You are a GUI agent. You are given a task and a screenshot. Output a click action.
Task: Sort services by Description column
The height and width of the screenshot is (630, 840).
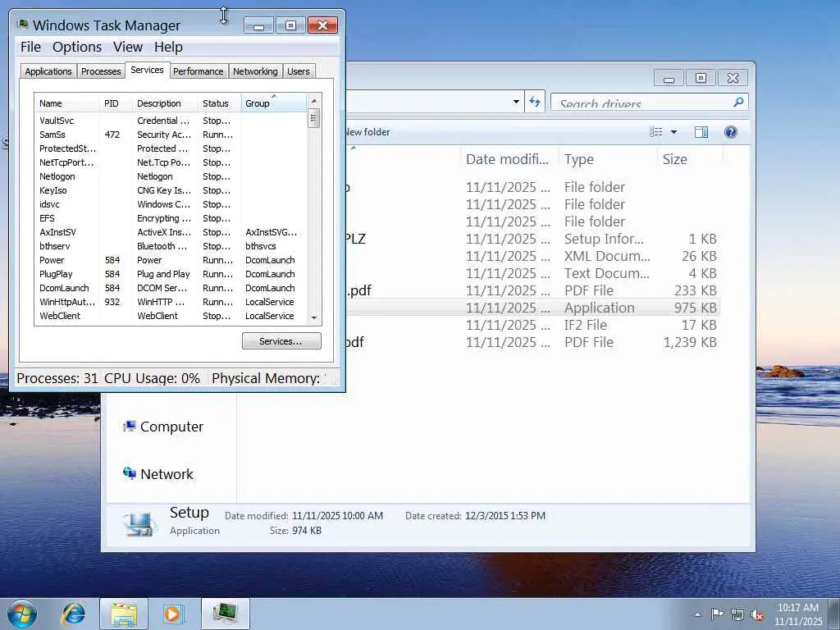point(165,103)
